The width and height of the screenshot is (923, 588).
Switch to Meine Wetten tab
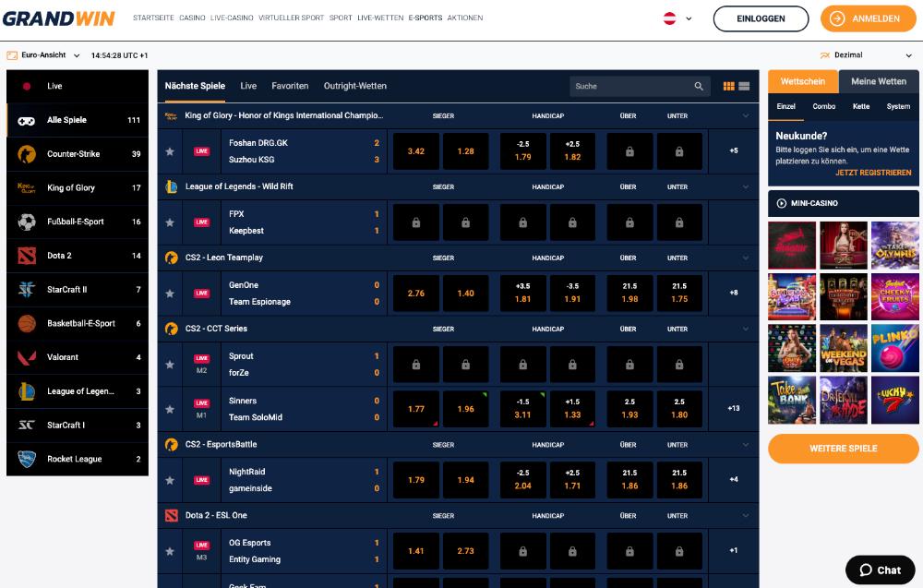tap(879, 82)
